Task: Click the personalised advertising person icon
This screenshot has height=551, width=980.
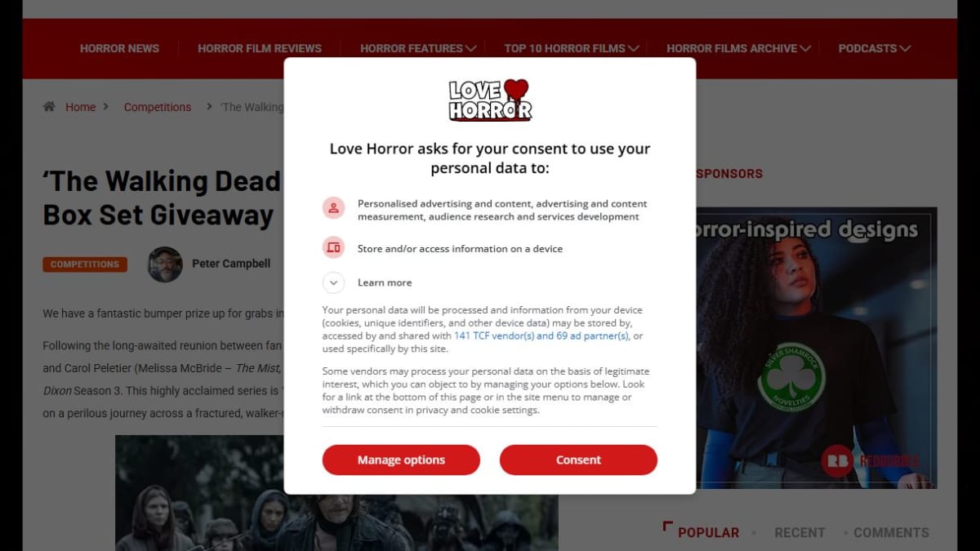Action: [x=333, y=208]
